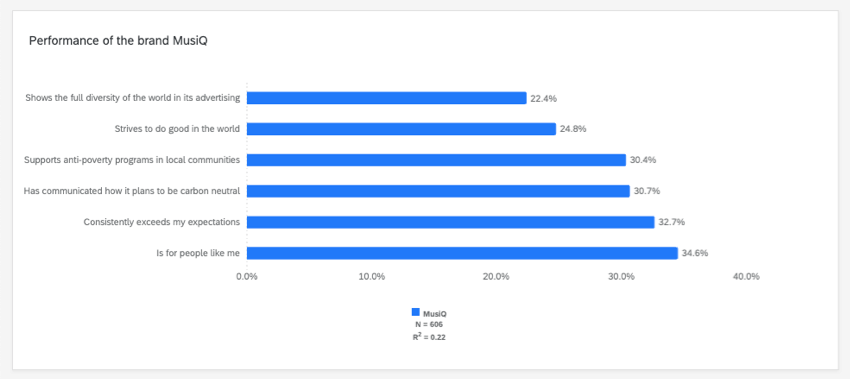Click the chart title 'Performance of the brand MusiQ'

[x=119, y=41]
